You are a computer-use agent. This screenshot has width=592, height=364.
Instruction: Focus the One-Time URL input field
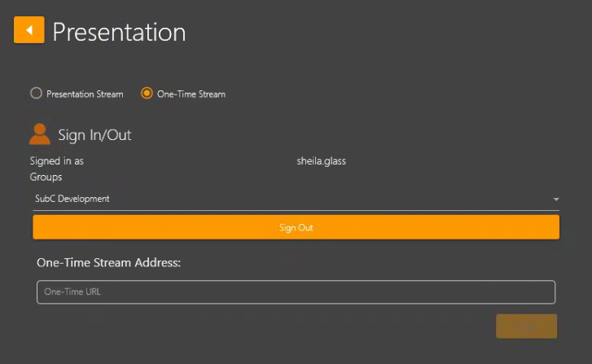click(296, 292)
